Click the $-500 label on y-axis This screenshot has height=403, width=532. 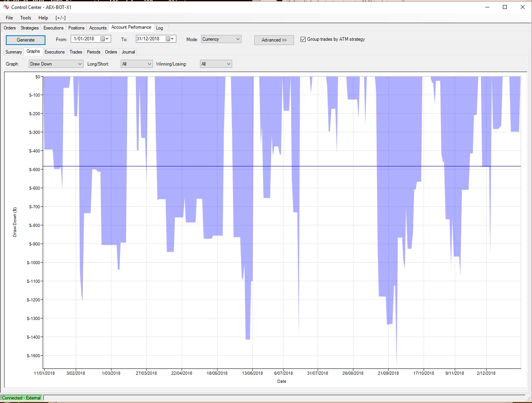35,170
